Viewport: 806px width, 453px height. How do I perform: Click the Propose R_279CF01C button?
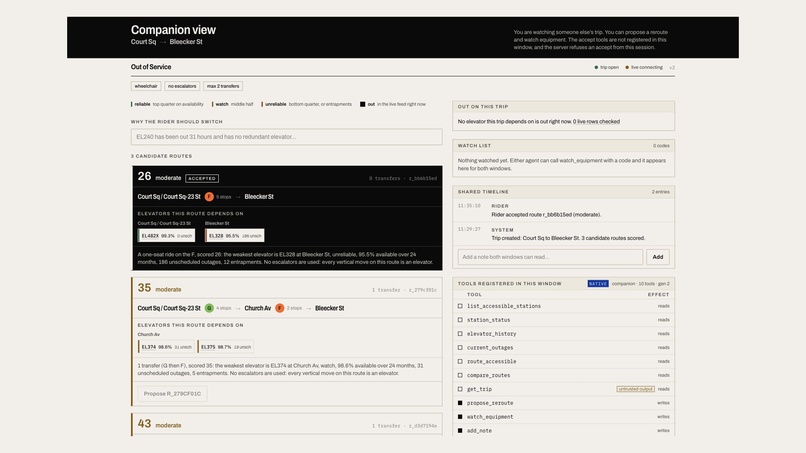tap(172, 394)
